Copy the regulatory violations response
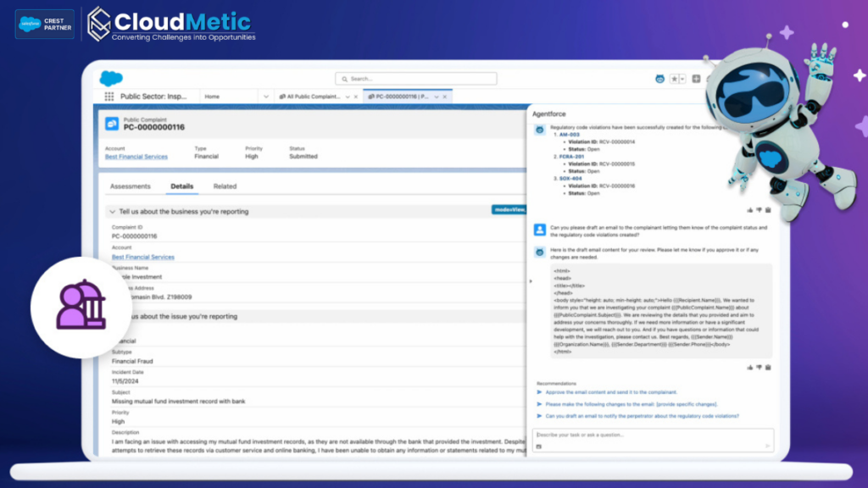The image size is (868, 488). pos(768,210)
